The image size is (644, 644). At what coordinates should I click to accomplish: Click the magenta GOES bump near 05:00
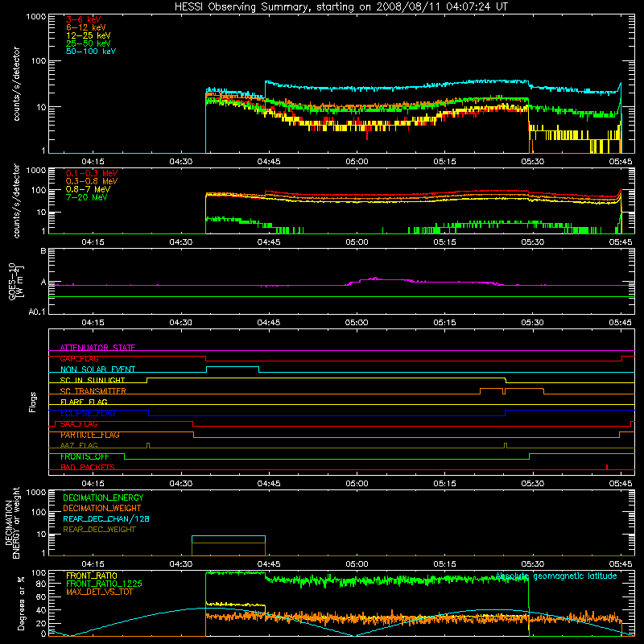click(x=382, y=280)
